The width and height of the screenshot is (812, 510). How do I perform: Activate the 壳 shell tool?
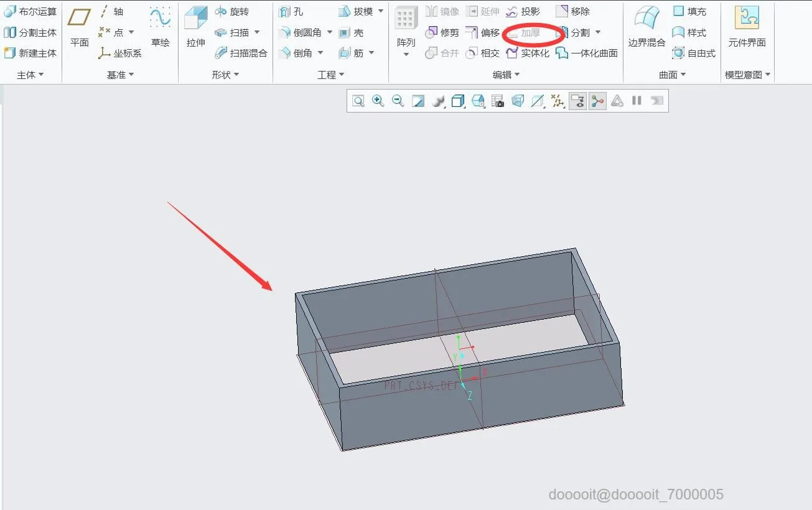click(x=352, y=32)
